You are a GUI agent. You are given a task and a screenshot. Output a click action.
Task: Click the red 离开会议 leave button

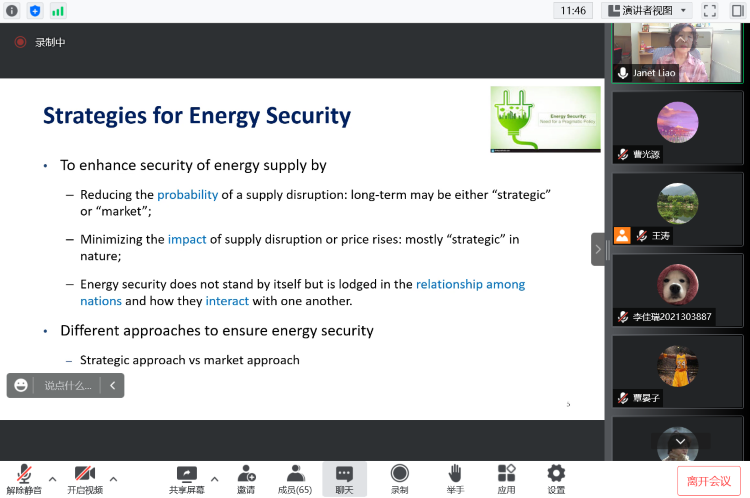pyautogui.click(x=709, y=480)
